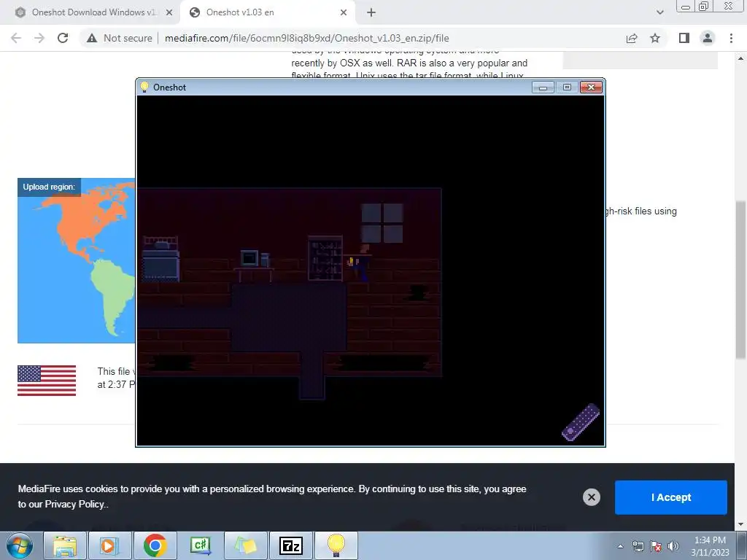Click the Upload region map
747x560 pixels.
pos(76,260)
